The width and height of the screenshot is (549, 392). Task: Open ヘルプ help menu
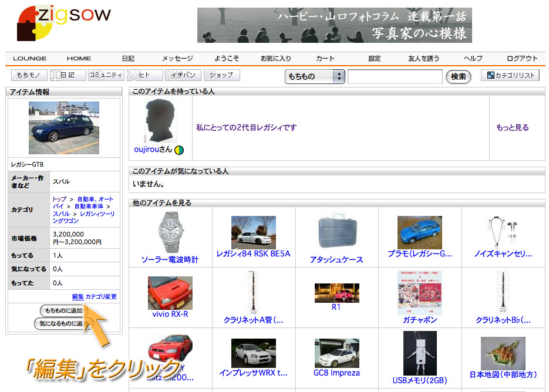(x=473, y=59)
